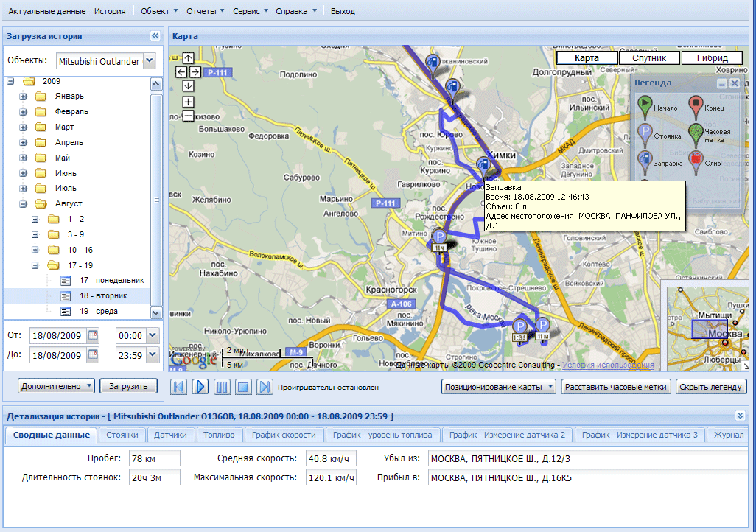Zoom in on the map
The image size is (756, 532).
(x=189, y=102)
